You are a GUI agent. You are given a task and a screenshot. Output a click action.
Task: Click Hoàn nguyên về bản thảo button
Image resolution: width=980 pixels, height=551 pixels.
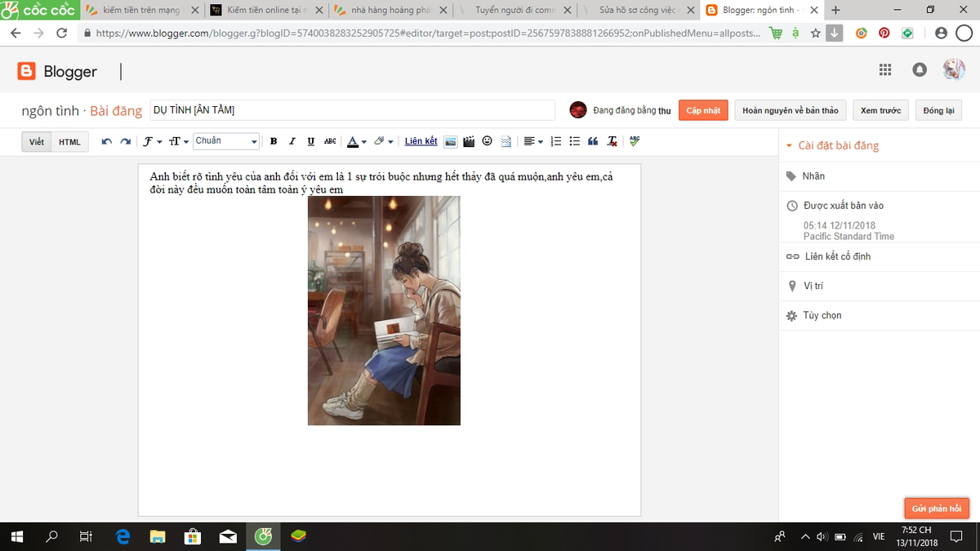click(x=790, y=110)
